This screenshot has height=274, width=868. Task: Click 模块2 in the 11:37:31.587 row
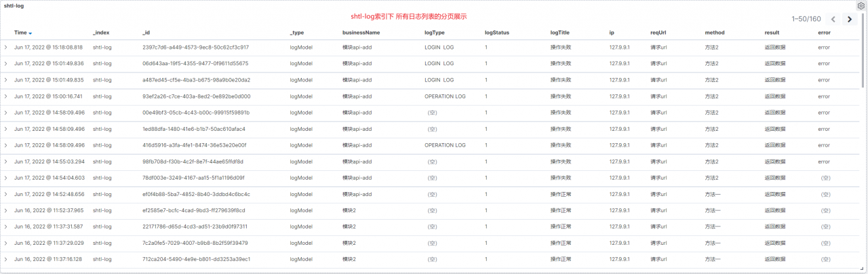coord(349,227)
